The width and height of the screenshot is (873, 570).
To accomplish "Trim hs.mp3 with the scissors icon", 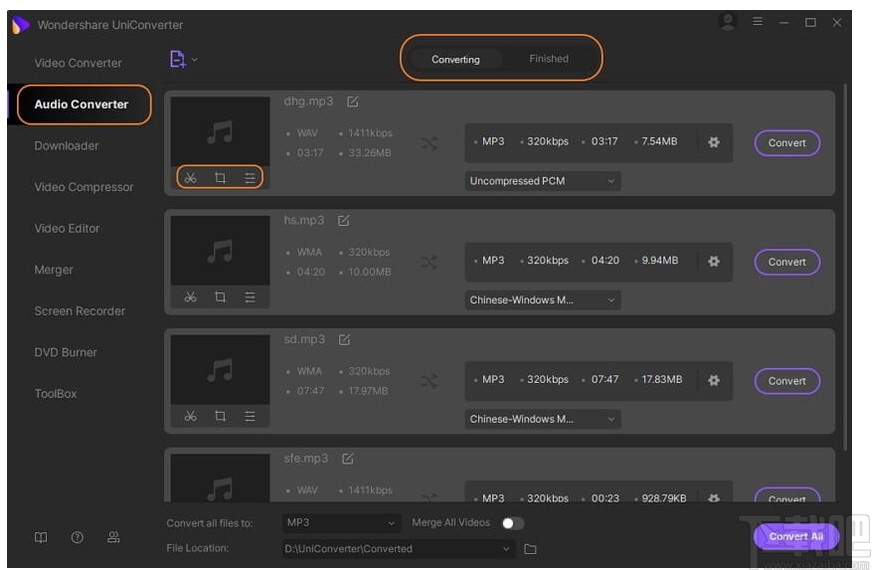I will click(x=190, y=297).
